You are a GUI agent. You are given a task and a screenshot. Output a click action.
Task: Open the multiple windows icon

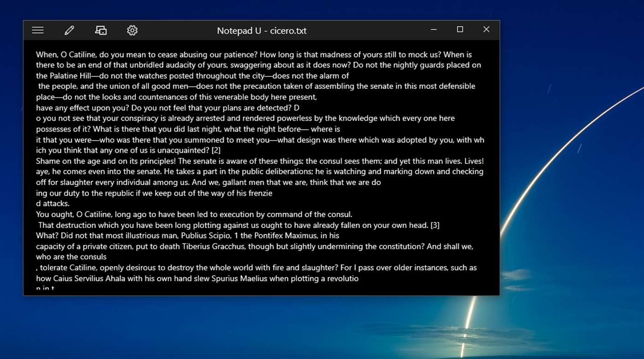pos(101,30)
